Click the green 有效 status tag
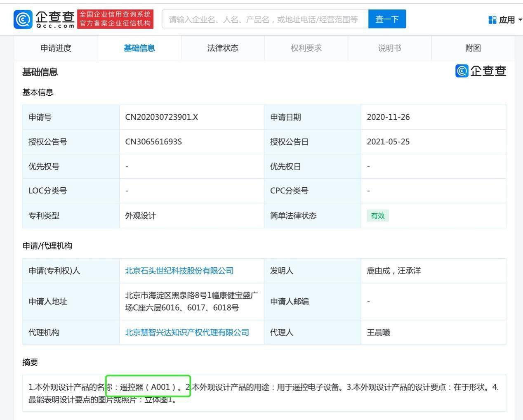The image size is (523, 420). pos(377,216)
